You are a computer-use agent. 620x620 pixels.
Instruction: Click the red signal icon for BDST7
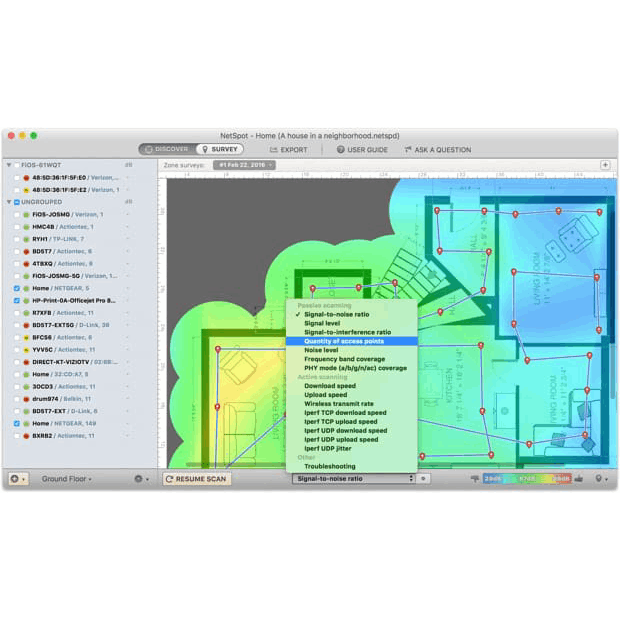coord(26,251)
